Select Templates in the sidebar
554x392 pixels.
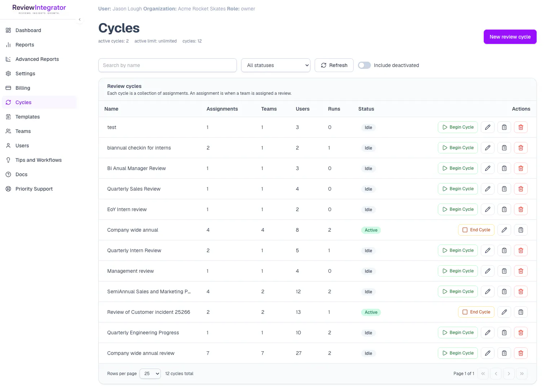39,117
